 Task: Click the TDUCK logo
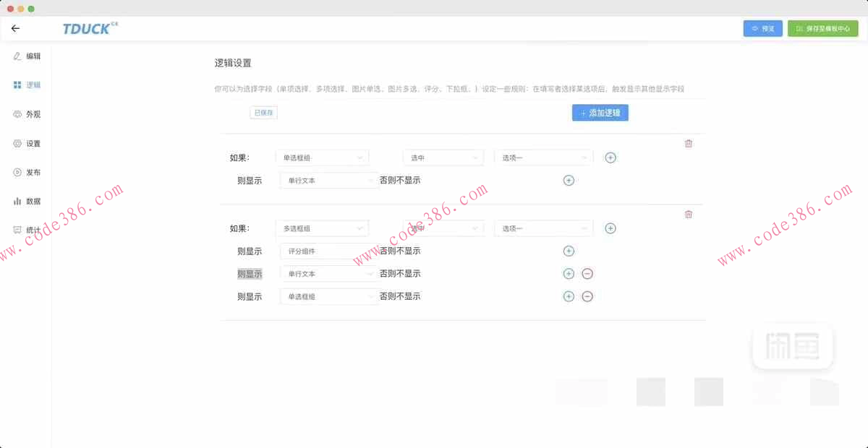(87, 28)
